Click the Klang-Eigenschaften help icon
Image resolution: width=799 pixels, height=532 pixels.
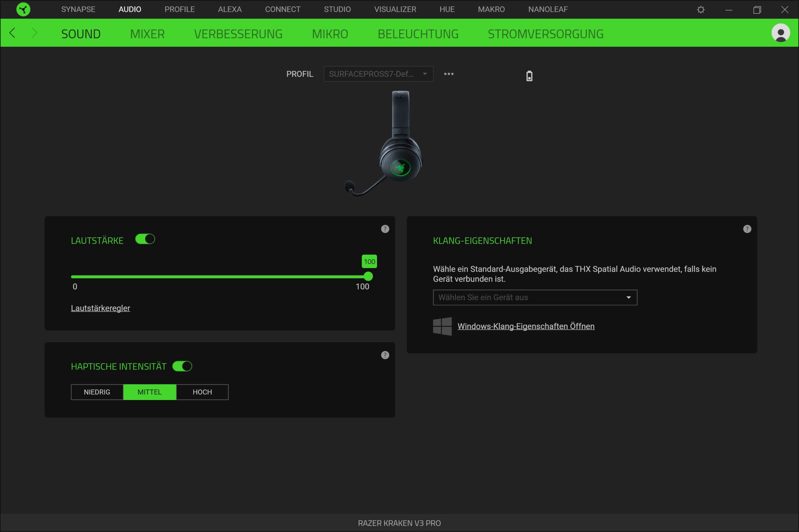747,229
